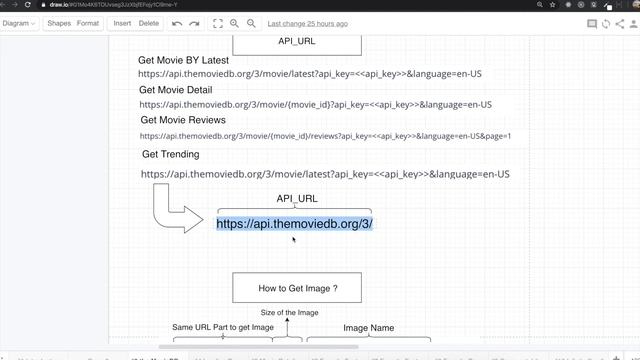Select the API_URL label above the brace
Viewport: 640px width, 360px height.
[x=297, y=199]
